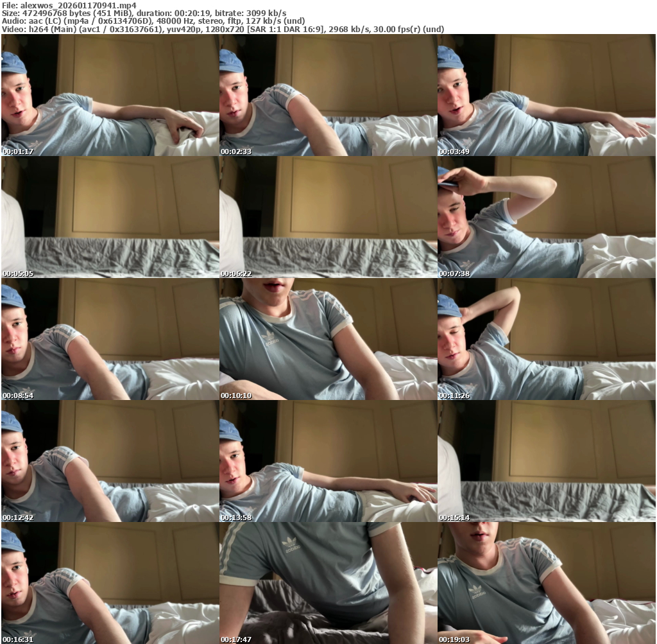This screenshot has height=644, width=657.
Task: Click the thumbnail timestamped 00:01:17
Action: point(110,95)
